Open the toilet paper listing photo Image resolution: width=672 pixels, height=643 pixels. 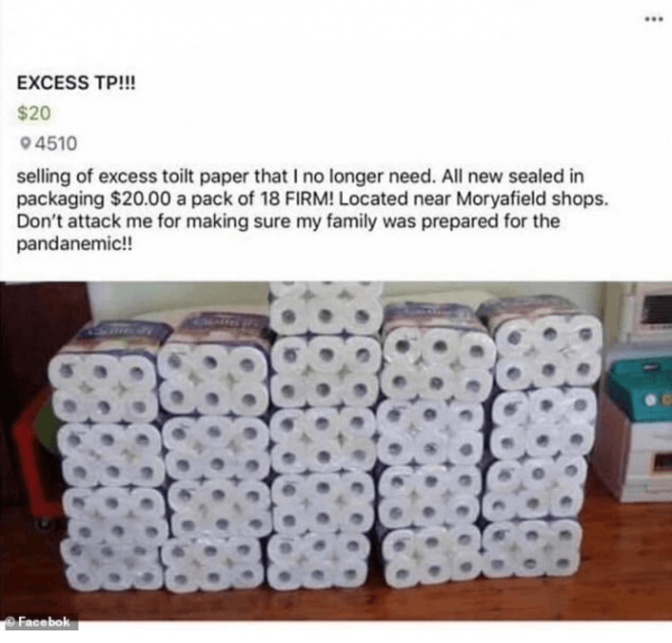(x=336, y=450)
